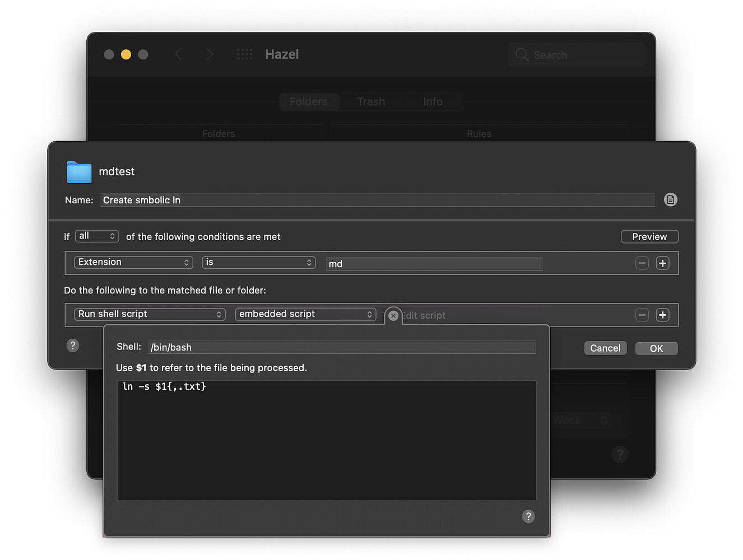This screenshot has width=743, height=560.
Task: Click the back navigation chevron
Action: tap(178, 54)
